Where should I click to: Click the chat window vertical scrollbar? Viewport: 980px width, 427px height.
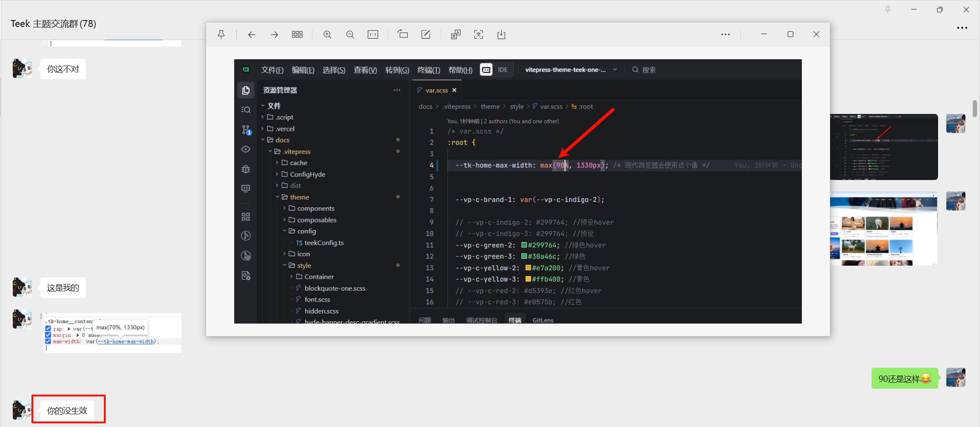(x=975, y=108)
